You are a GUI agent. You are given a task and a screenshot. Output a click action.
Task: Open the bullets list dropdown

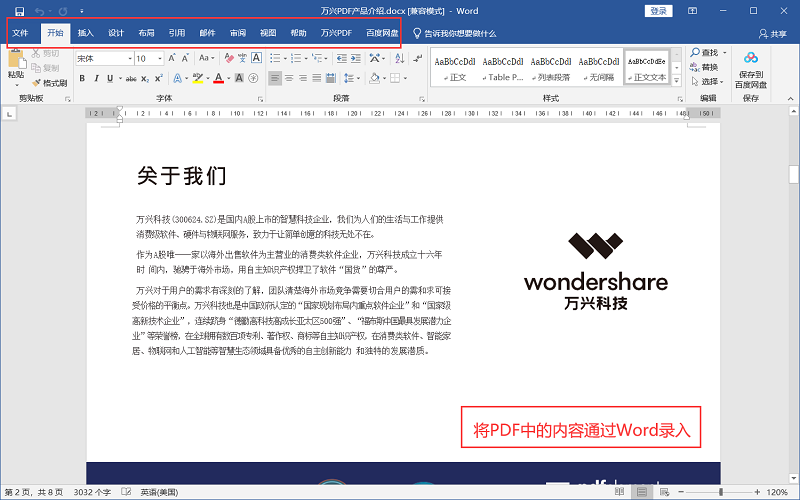(x=285, y=59)
